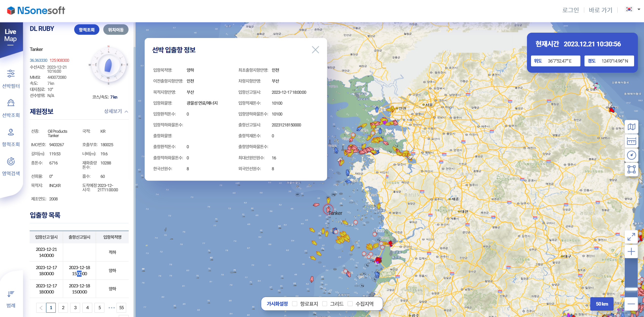Go to last page 55
The image size is (644, 317).
122,308
